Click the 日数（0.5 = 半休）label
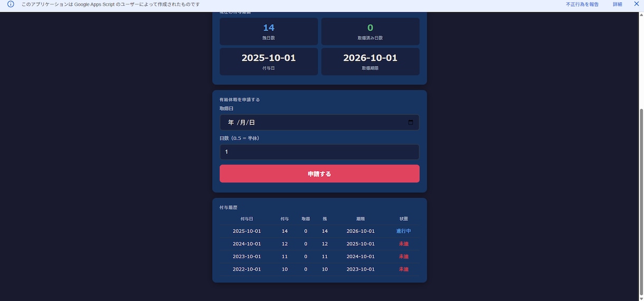 tap(239, 139)
